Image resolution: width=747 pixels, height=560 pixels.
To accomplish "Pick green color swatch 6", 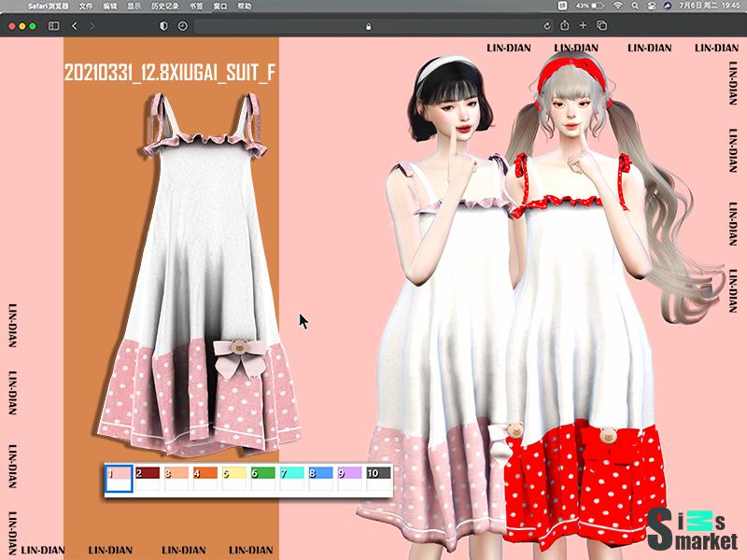I will 263,479.
